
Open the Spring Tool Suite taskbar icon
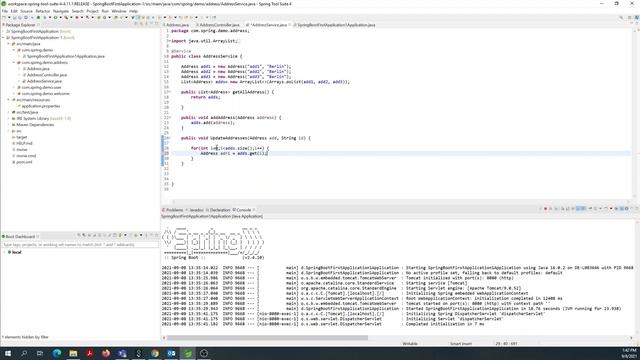click(x=188, y=353)
